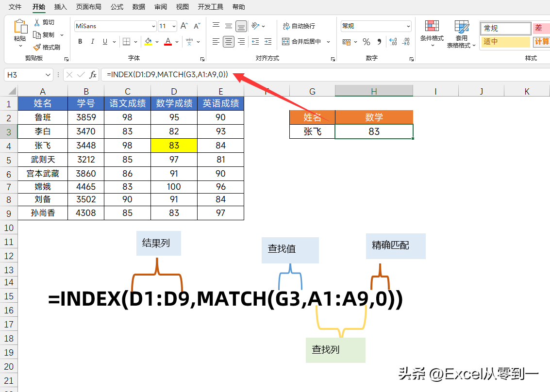Increase font size with the larger A

coord(184,26)
